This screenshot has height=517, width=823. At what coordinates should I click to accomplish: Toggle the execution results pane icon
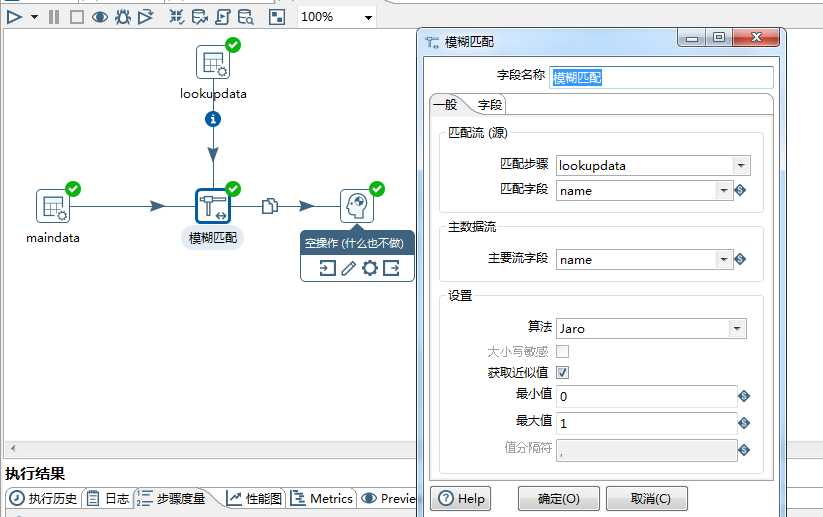[x=277, y=17]
